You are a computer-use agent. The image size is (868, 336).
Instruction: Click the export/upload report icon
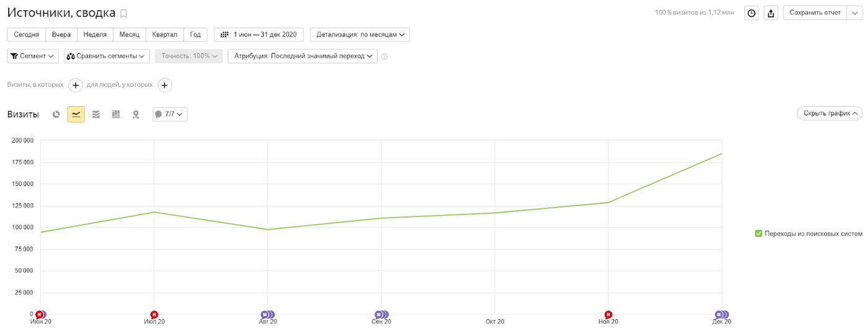click(771, 13)
